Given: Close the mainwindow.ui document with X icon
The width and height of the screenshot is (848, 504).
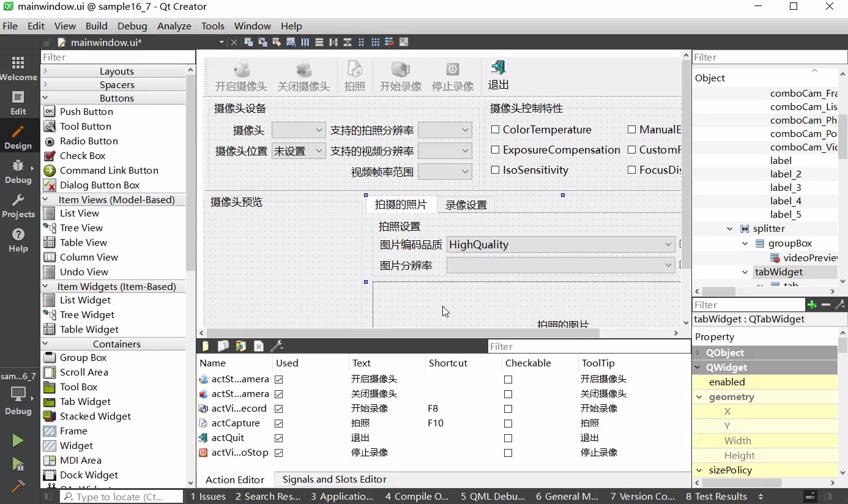Looking at the screenshot, I should click(234, 42).
